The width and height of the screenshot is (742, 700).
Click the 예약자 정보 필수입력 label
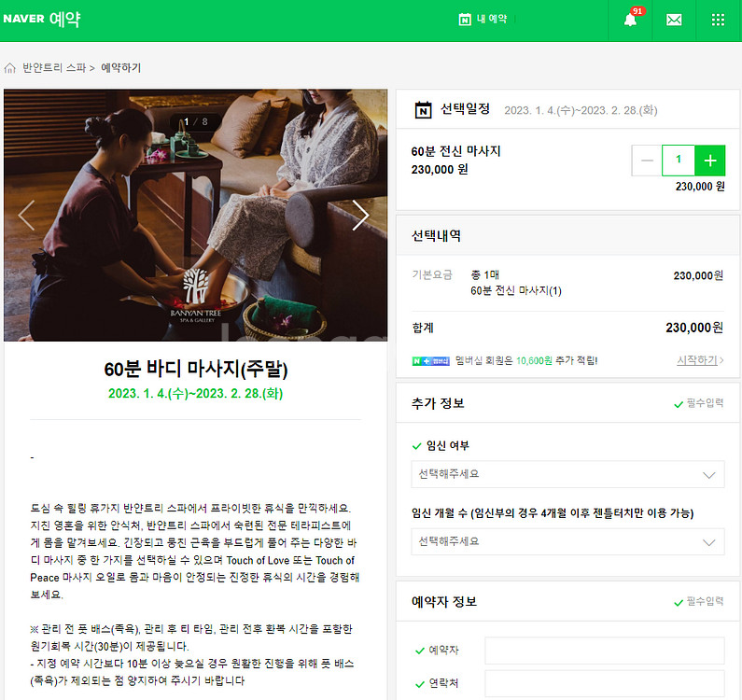tap(698, 602)
